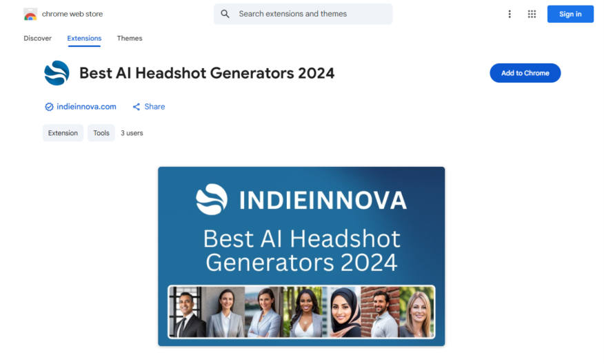Click the Sign in button
Image resolution: width=604 pixels, height=364 pixels.
(x=570, y=14)
